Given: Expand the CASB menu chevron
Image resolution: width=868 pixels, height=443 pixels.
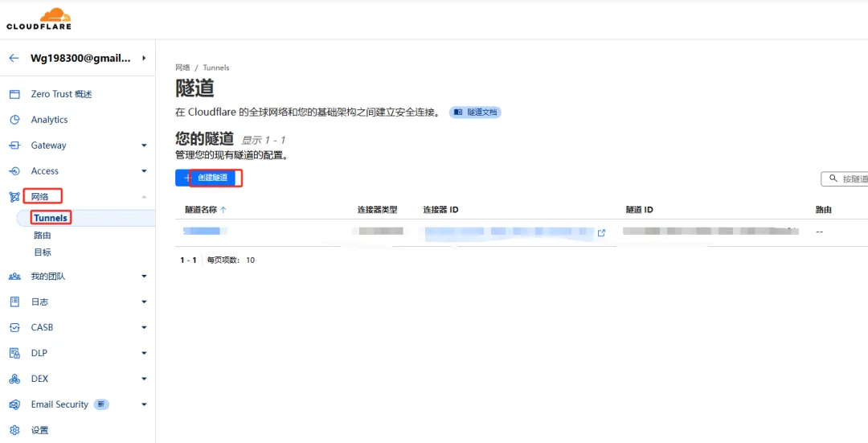Looking at the screenshot, I should pyautogui.click(x=144, y=327).
